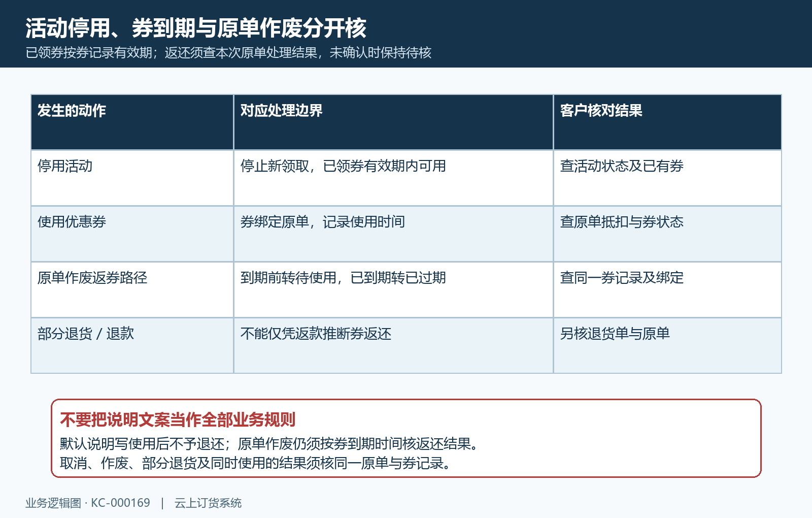Screen dimensions: 812x518
Task: Click the cell 券绑定原单，记录使用时间
Action: (393, 234)
